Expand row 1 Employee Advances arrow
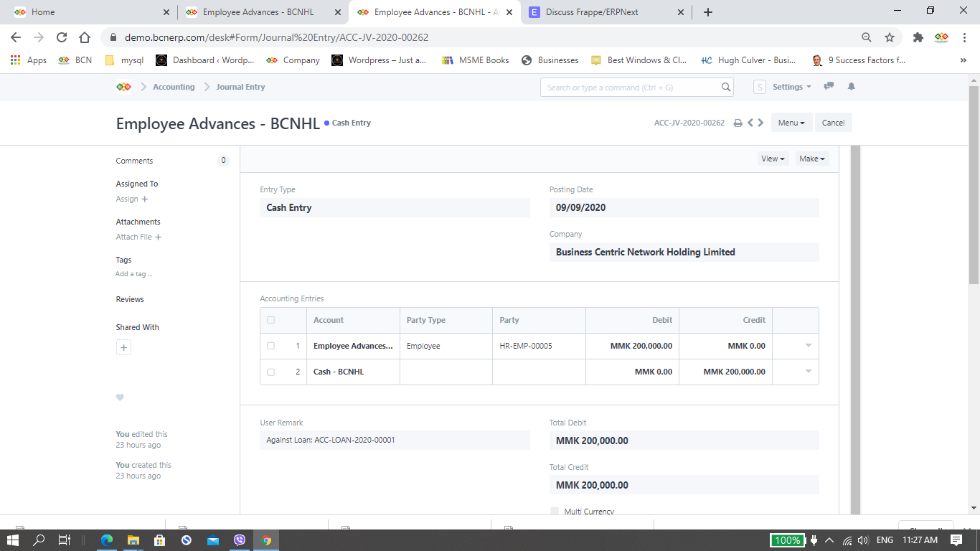Viewport: 980px width, 551px height. [809, 346]
